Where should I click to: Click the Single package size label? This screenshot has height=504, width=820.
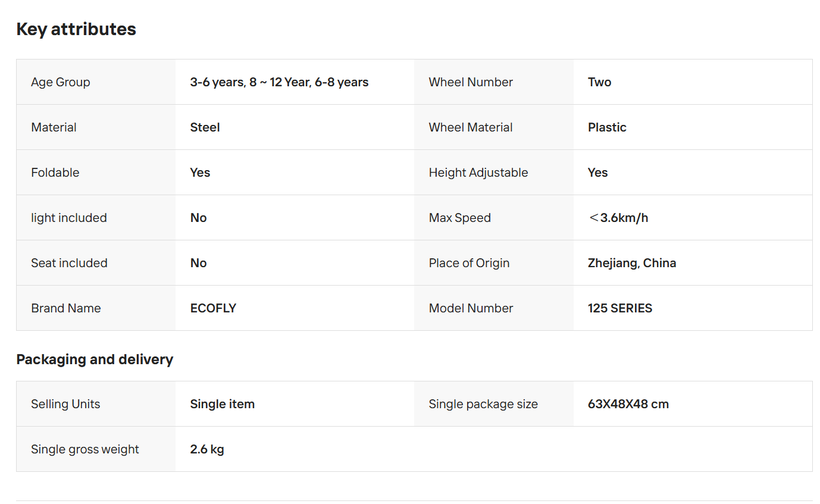pyautogui.click(x=483, y=404)
